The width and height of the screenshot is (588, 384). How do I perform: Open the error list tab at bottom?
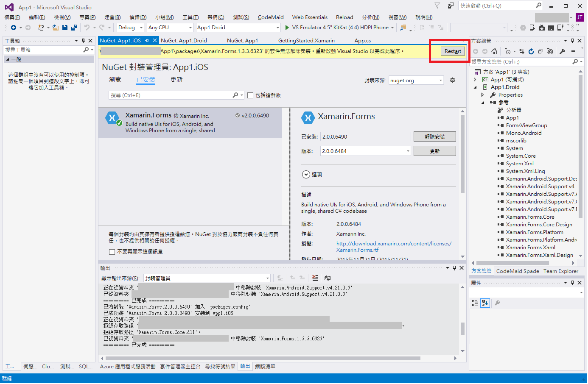[x=265, y=366]
